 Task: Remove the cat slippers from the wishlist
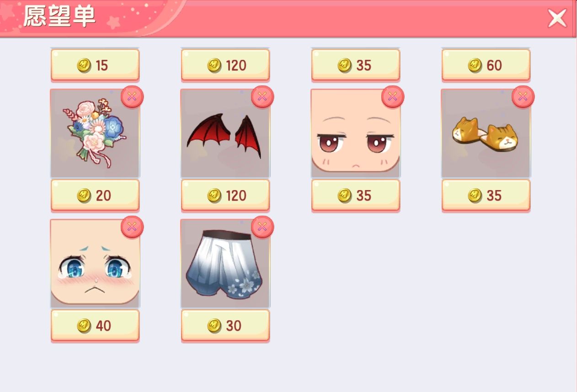pos(523,97)
